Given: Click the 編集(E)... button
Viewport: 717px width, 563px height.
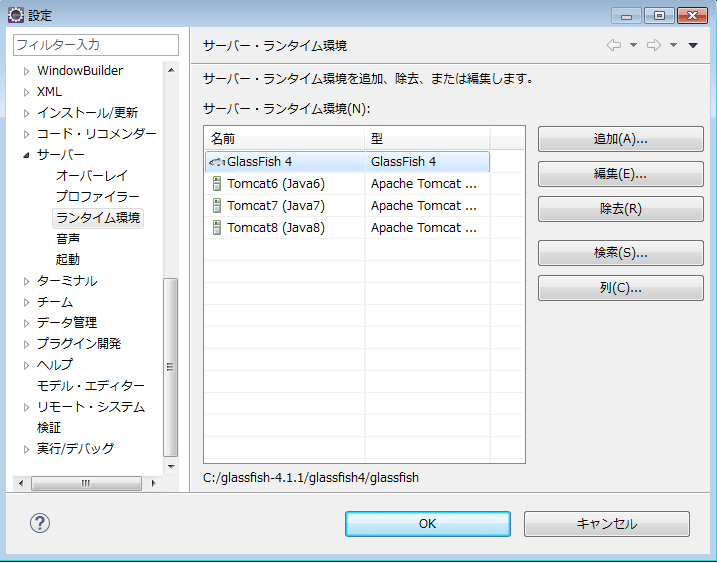Looking at the screenshot, I should point(621,174).
